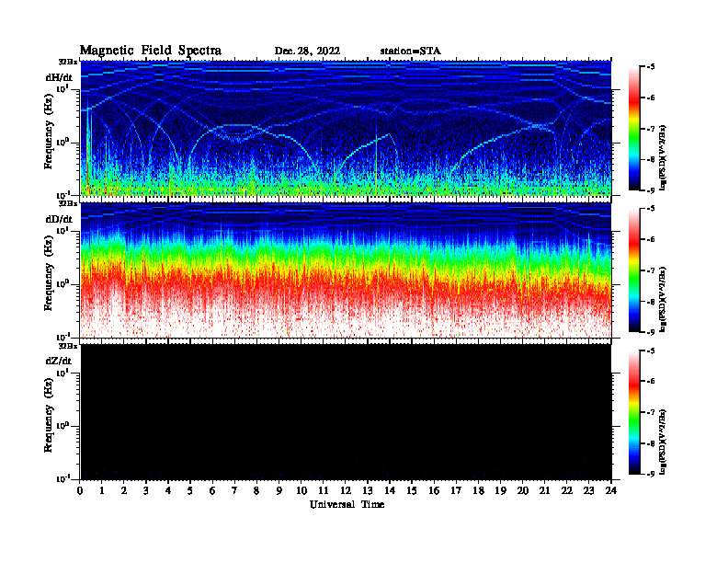Click hour tick label "14" on time axis
The image size is (728, 563).
pos(390,490)
